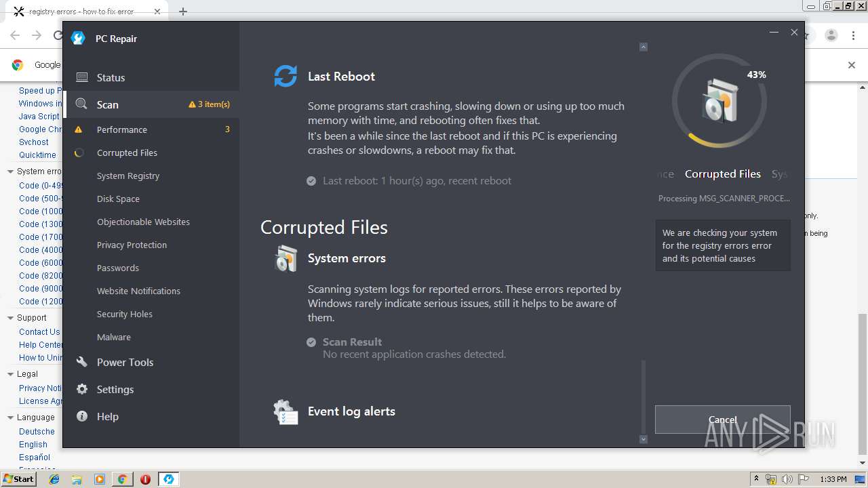Click the Status monitor icon

(82, 77)
